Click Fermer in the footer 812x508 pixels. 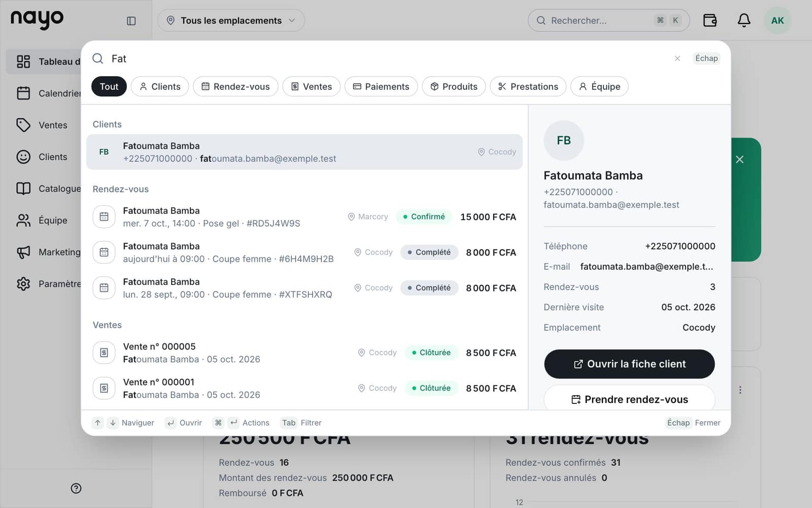pyautogui.click(x=707, y=423)
